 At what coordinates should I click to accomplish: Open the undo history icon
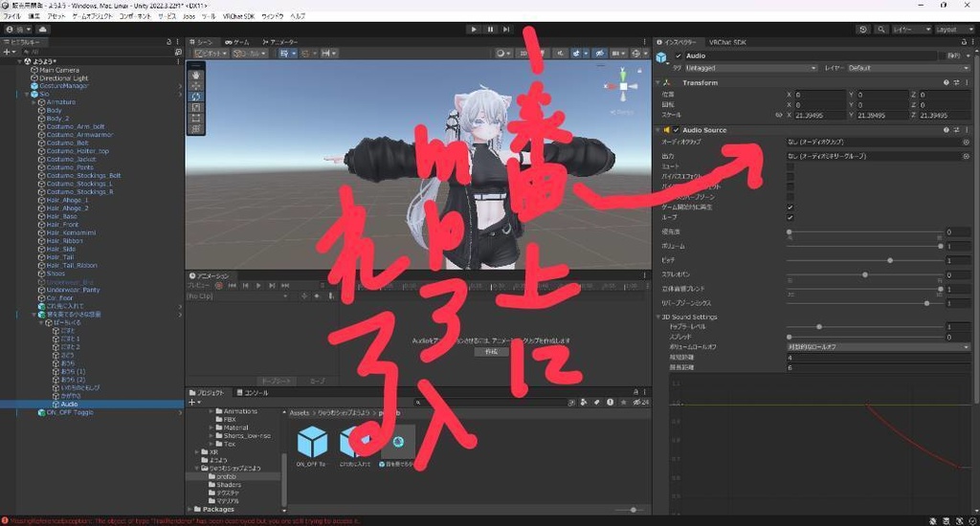[x=863, y=30]
